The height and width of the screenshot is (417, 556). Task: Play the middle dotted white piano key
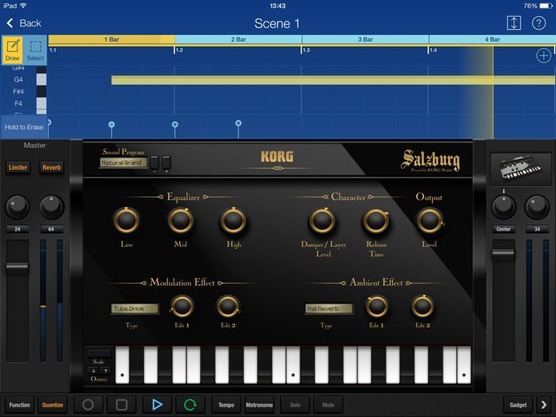(x=293, y=365)
